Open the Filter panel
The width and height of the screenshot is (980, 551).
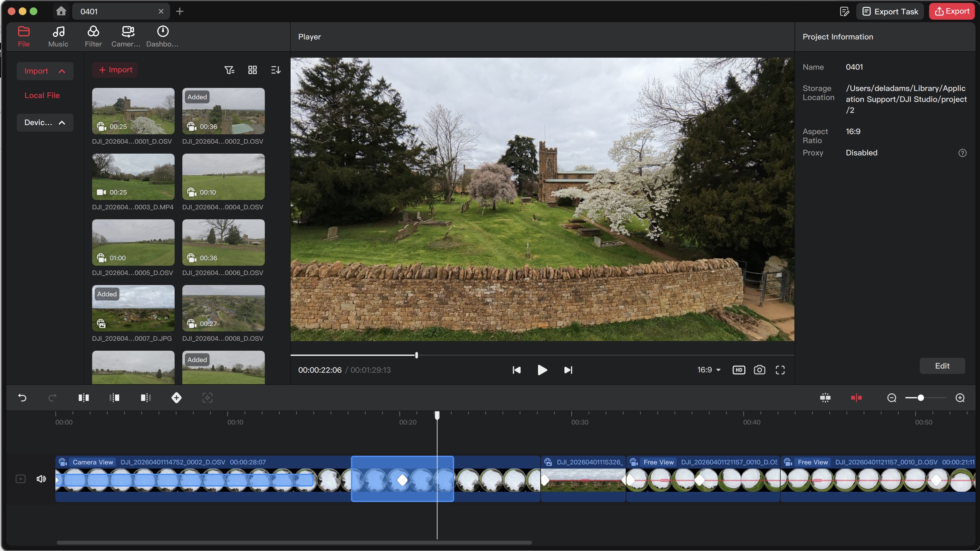point(93,36)
